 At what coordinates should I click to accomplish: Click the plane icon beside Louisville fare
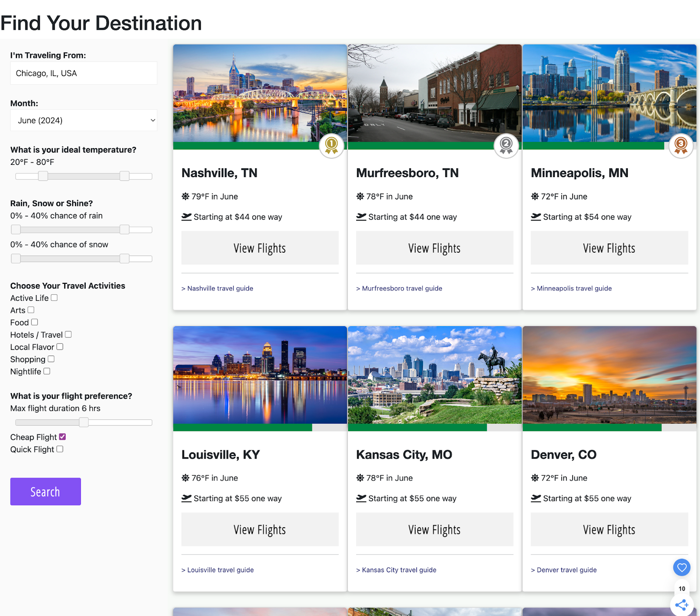[x=186, y=498]
